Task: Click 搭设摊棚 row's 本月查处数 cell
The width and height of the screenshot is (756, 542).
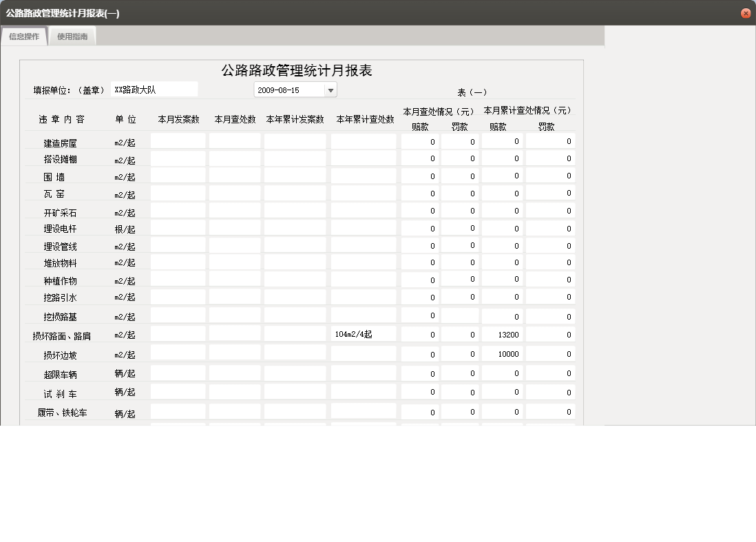Action: (x=234, y=158)
